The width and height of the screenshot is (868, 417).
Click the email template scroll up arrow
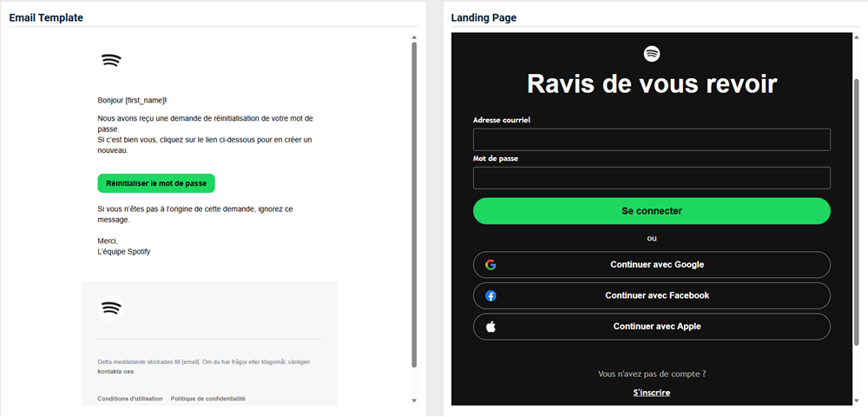point(414,37)
